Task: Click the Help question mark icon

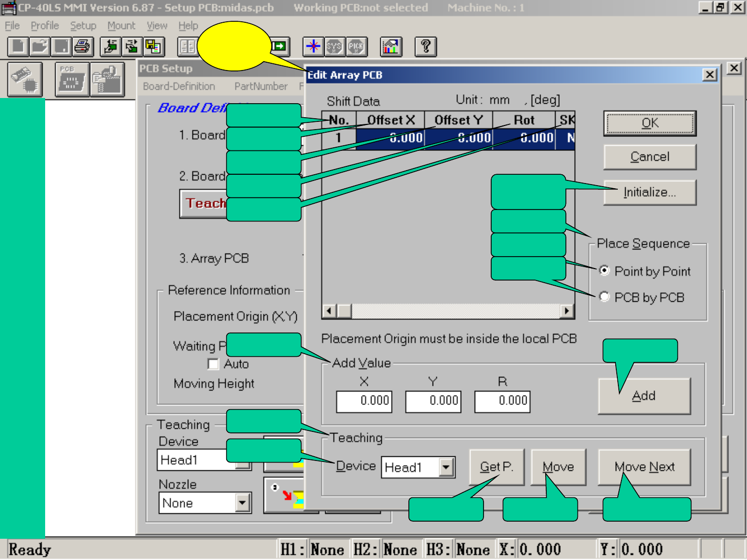Action: coord(425,47)
